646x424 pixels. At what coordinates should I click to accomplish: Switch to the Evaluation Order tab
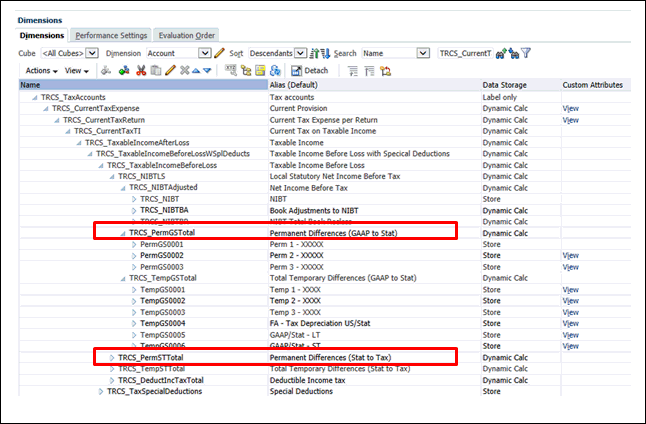[187, 35]
